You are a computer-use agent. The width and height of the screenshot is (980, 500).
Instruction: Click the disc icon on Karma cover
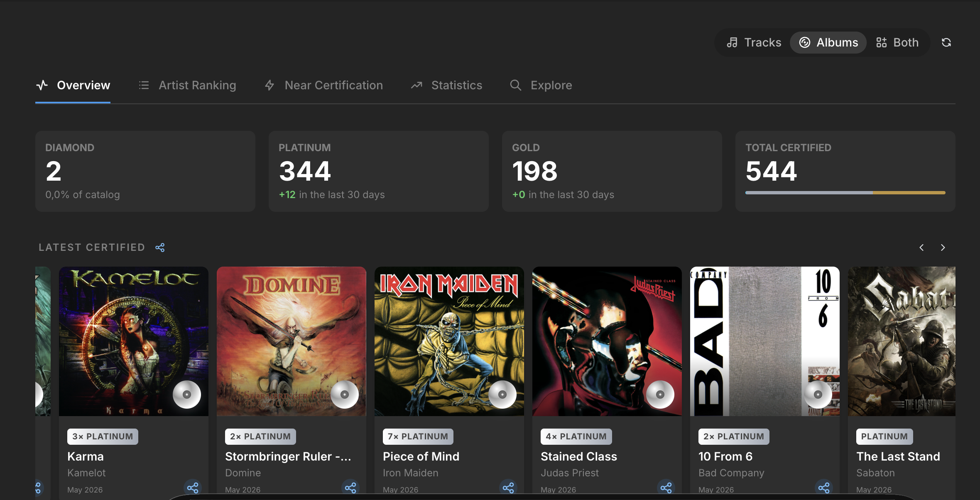click(187, 395)
